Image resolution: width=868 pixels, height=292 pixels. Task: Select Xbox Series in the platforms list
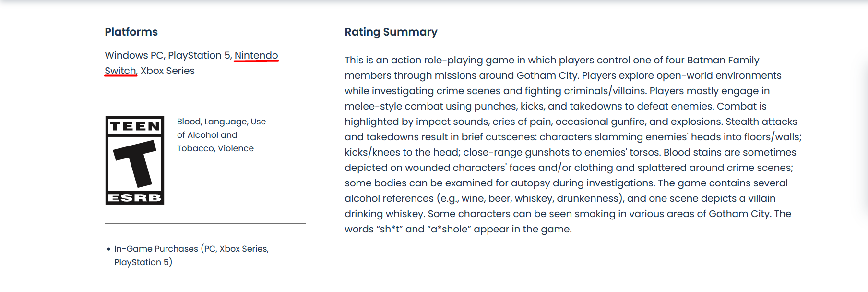tap(167, 71)
